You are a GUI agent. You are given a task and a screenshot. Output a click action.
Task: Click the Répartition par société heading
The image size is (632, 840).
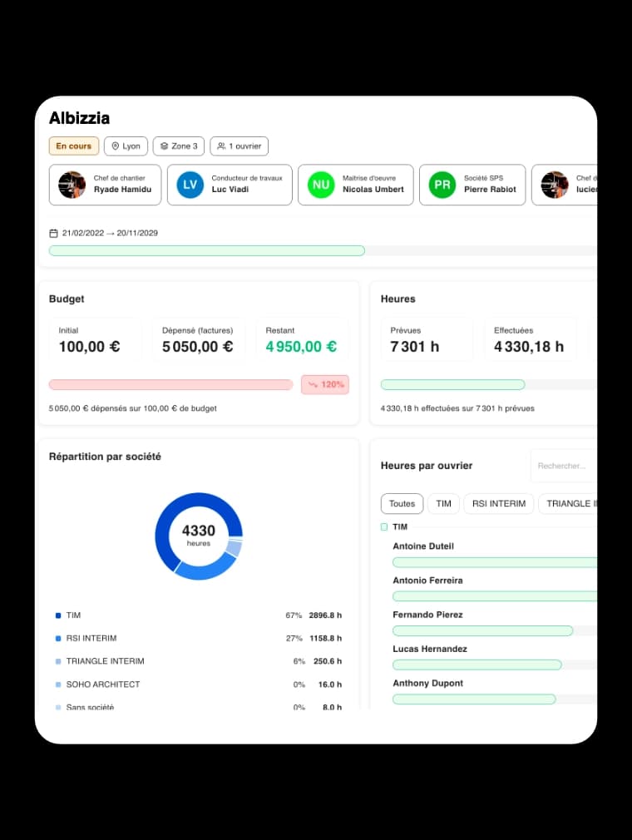[105, 457]
